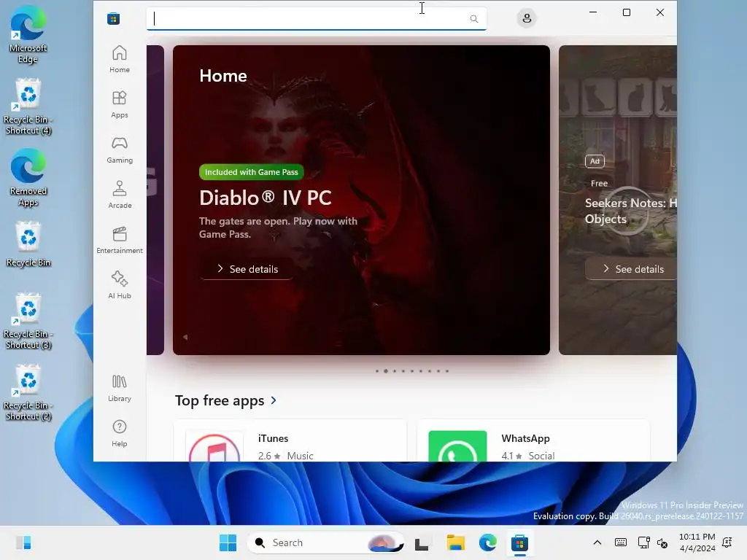Open the user account profile icon

point(527,18)
